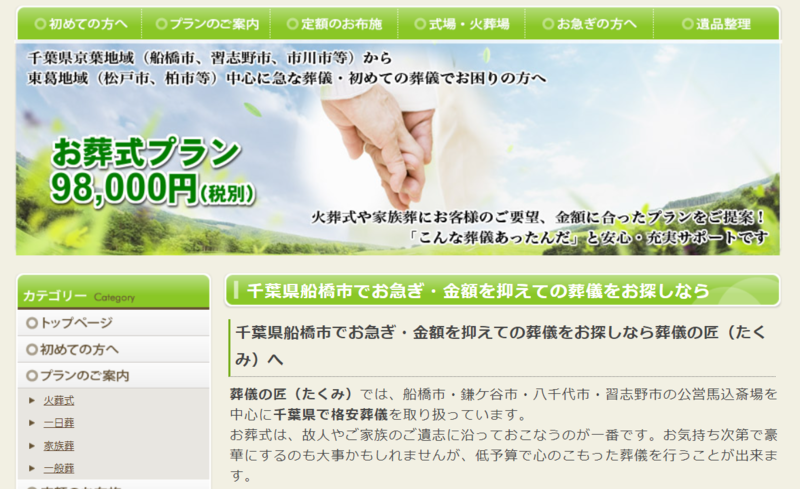Open お急ぎの方へ navigation item
Viewport: 800px width, 489px height.
[x=589, y=23]
